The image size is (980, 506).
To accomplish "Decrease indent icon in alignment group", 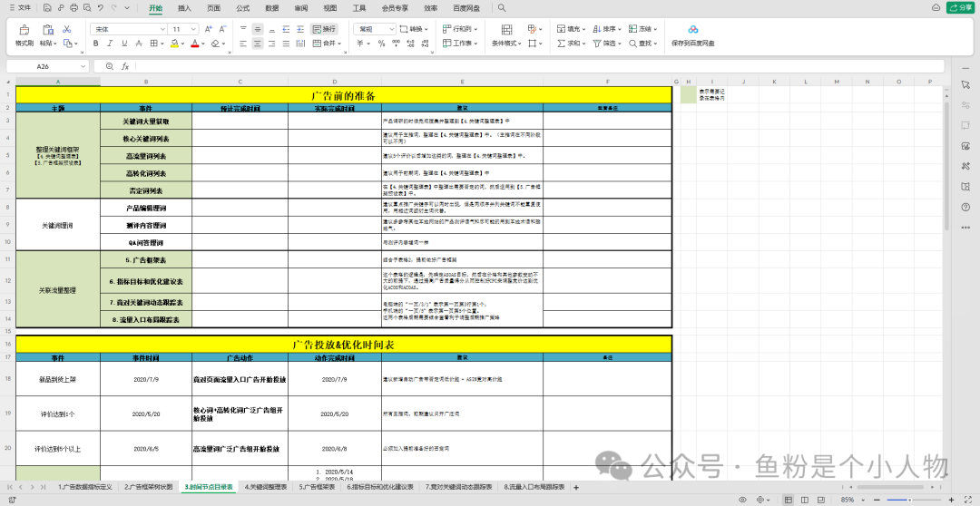I will coord(286,29).
